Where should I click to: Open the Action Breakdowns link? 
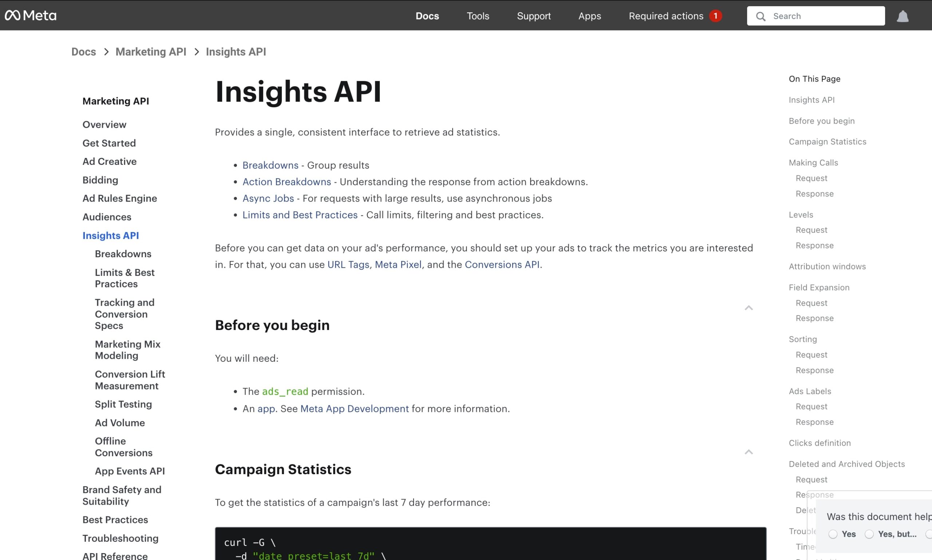coord(287,182)
